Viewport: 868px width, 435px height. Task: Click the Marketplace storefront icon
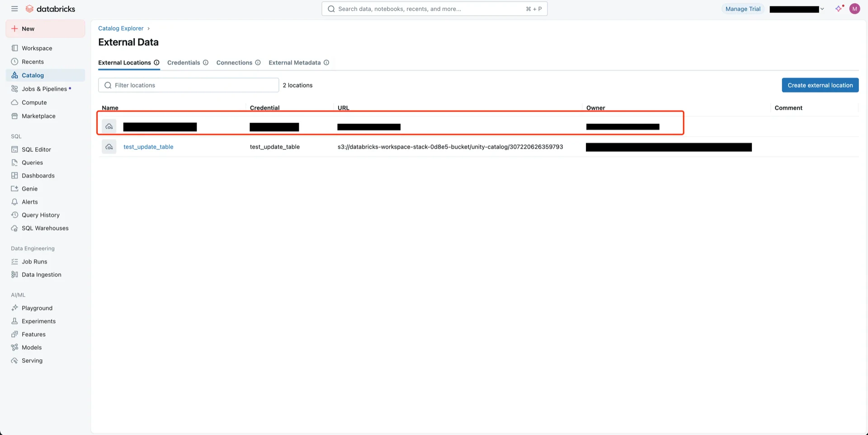point(14,116)
